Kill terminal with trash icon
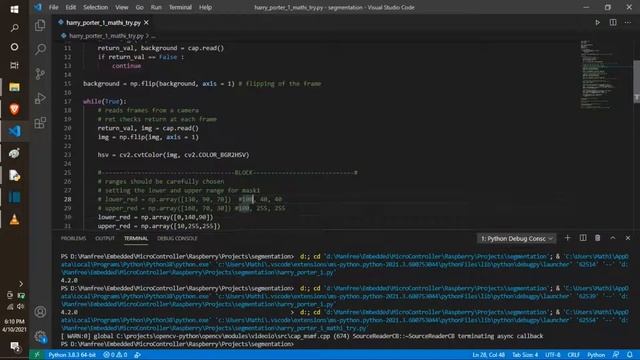This screenshot has width=640, height=360. click(598, 238)
